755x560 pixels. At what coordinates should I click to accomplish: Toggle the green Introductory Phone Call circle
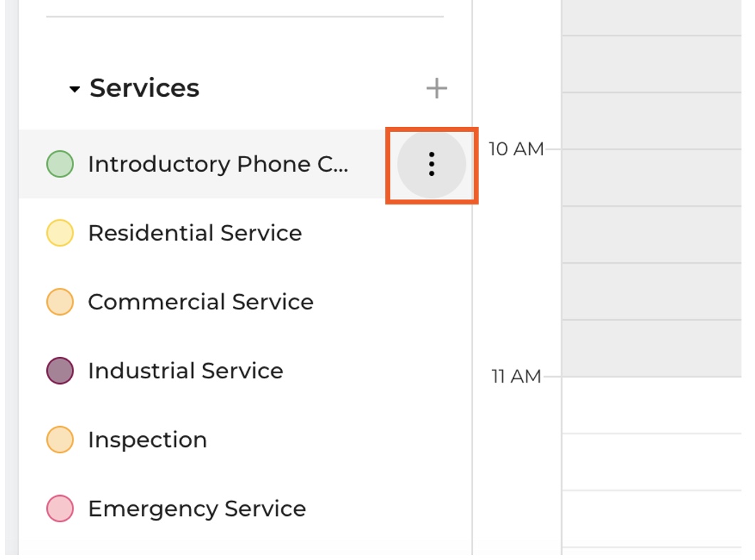coord(60,165)
